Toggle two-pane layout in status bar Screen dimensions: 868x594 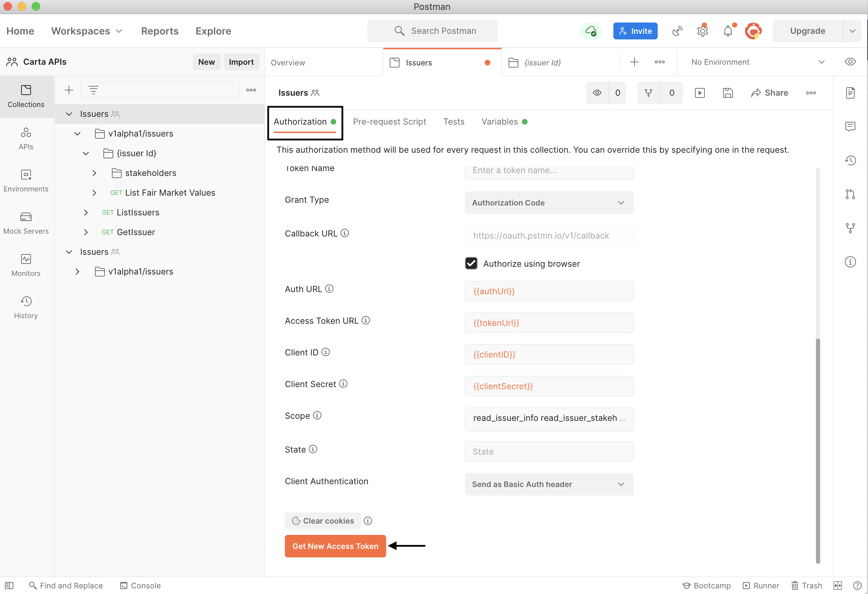[837, 586]
